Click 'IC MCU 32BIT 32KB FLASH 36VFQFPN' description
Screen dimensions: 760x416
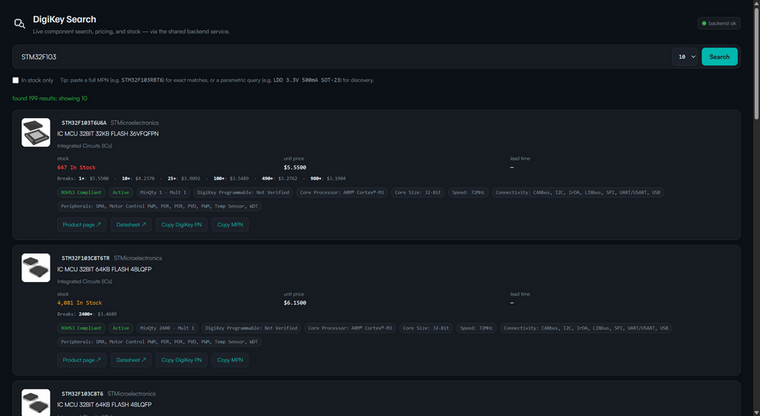click(108, 134)
